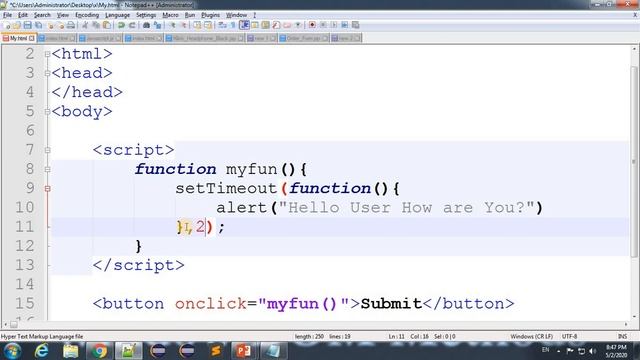Open the Language menu
This screenshot has height=360, width=640.
(117, 15)
